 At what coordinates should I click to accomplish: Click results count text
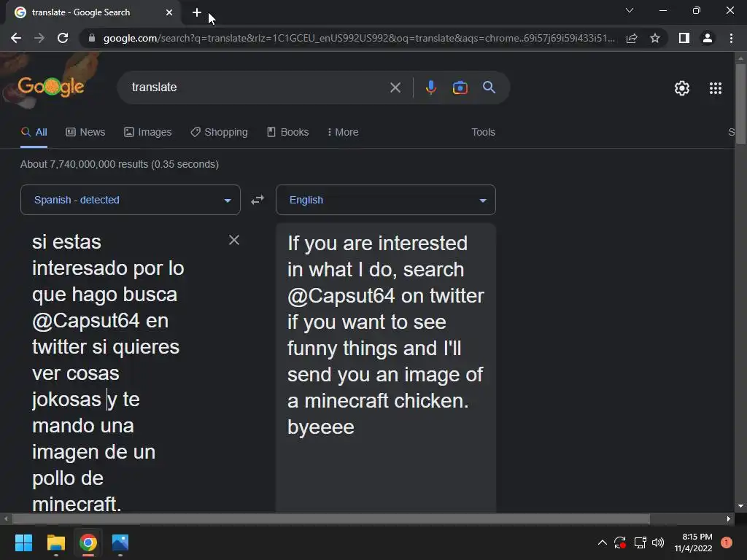coord(120,164)
